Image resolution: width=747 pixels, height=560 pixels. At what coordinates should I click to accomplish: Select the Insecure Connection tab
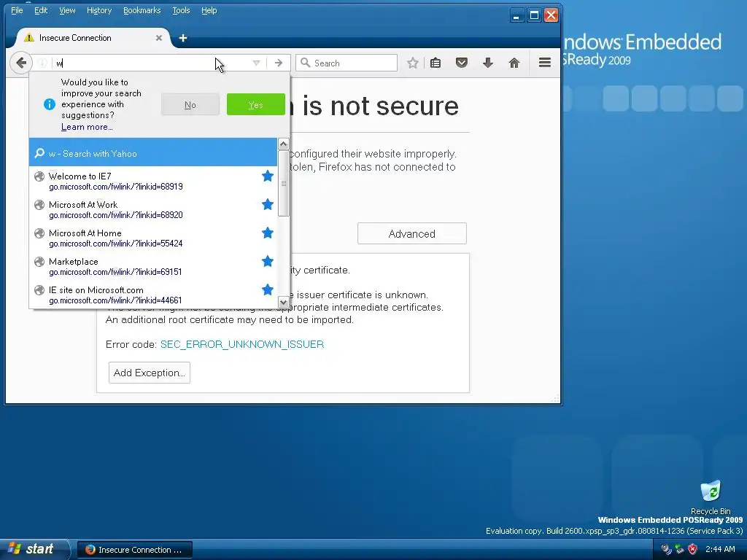[93, 38]
